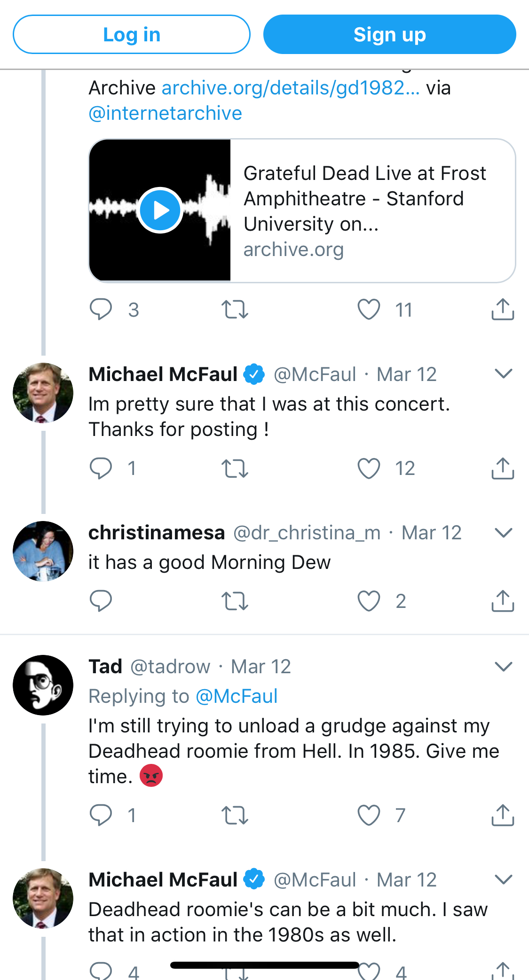The height and width of the screenshot is (980, 529).
Task: Like Tad's Deadhead roomie tweet
Action: [x=369, y=815]
